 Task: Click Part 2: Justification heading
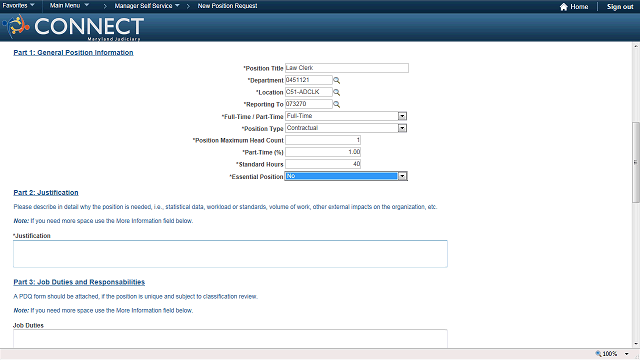click(x=46, y=193)
